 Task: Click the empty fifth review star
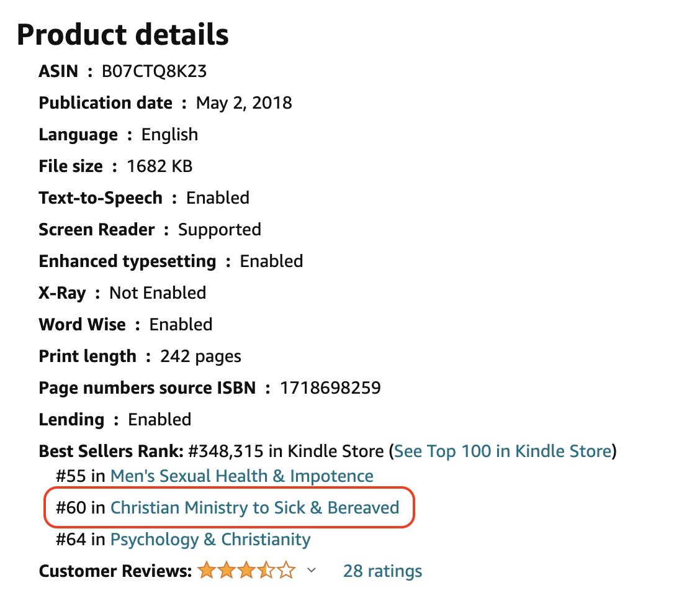pos(286,570)
